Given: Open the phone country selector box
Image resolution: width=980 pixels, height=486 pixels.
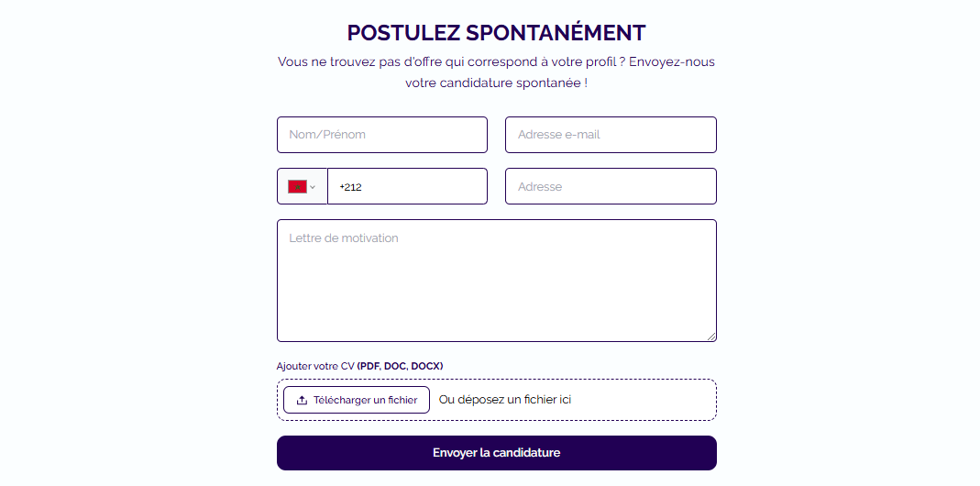Looking at the screenshot, I should [x=303, y=186].
